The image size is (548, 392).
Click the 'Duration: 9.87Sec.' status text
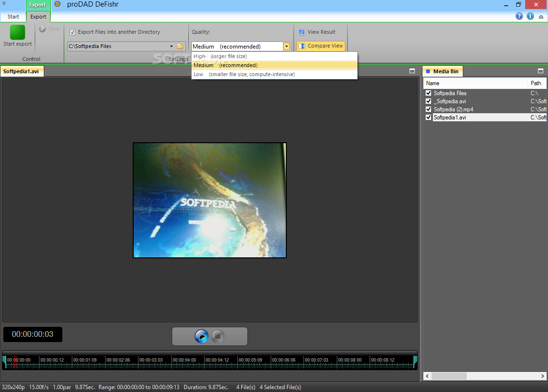[206, 387]
